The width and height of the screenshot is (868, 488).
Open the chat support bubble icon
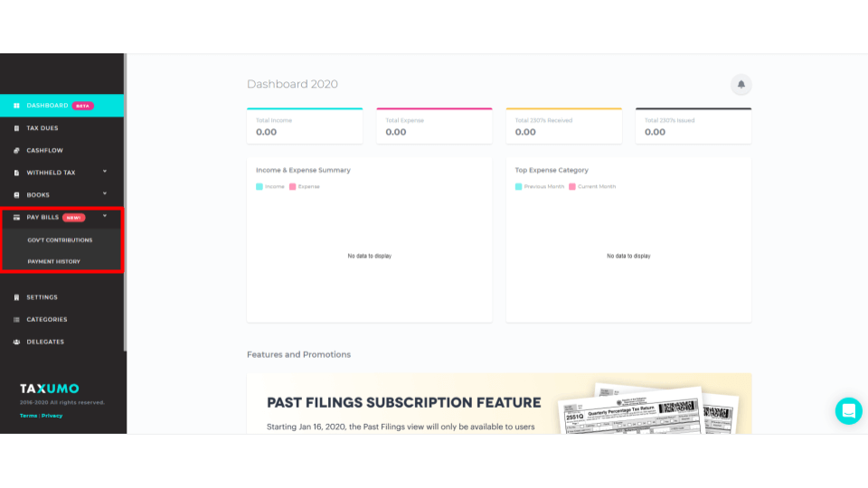849,411
